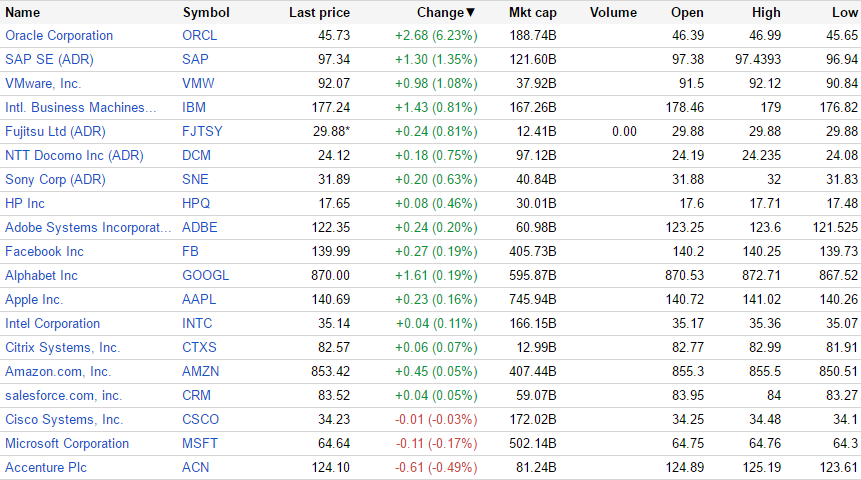
Task: Click the Volume column header
Action: pyautogui.click(x=613, y=13)
